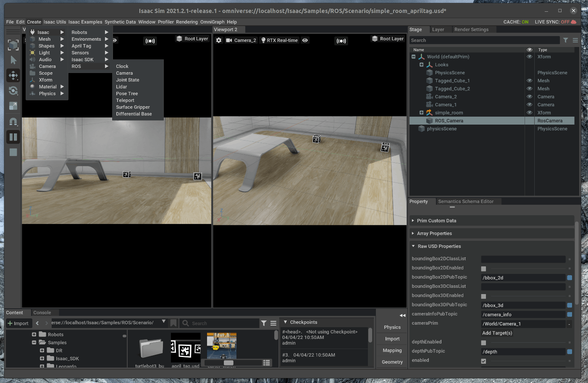Switch to the Render Settings tab
This screenshot has height=383, width=588.
click(x=471, y=30)
